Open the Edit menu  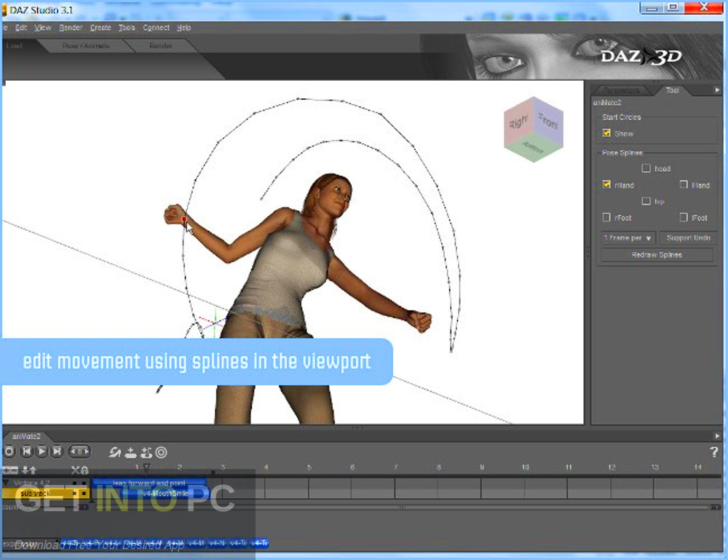coord(21,28)
